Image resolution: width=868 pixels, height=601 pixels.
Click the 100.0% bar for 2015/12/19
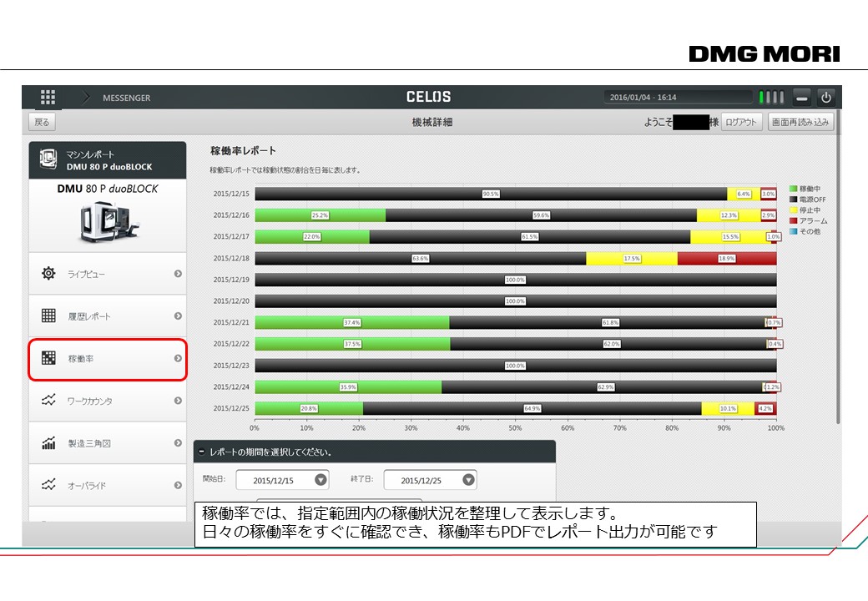(x=516, y=280)
